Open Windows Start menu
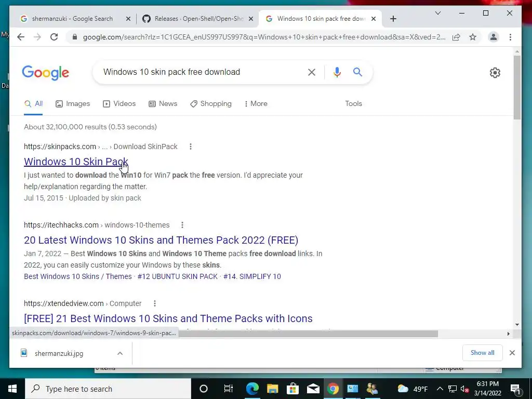Image resolution: width=532 pixels, height=399 pixels. [12, 389]
